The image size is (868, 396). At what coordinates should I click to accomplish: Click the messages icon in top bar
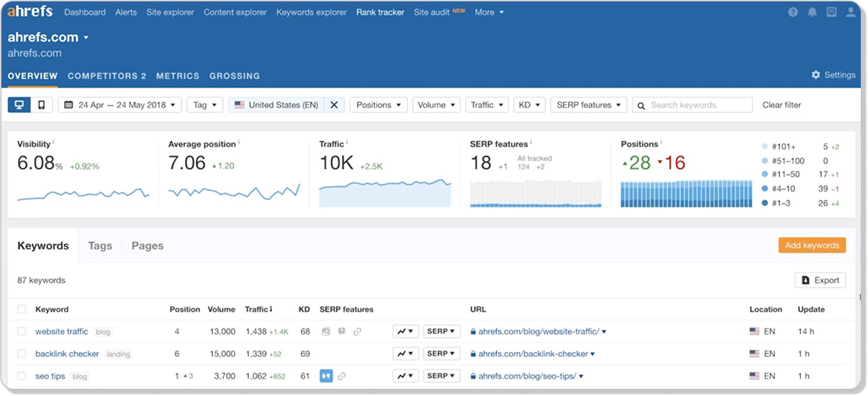(832, 12)
